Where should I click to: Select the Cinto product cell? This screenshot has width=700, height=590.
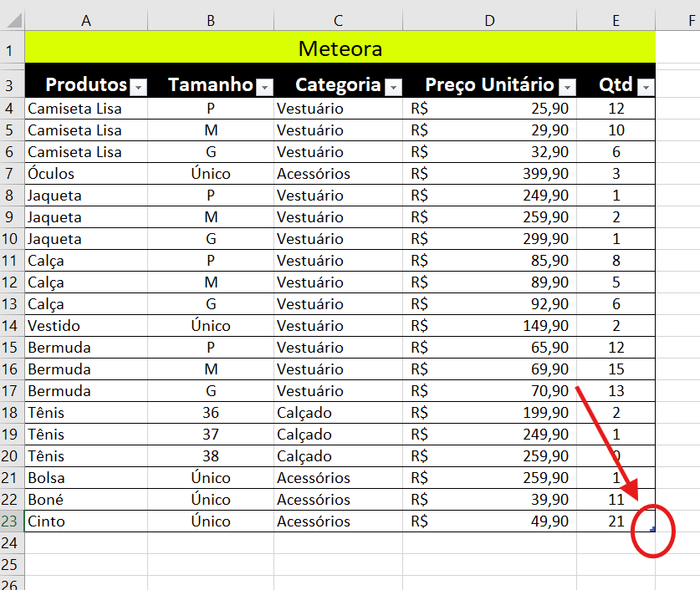tap(86, 521)
